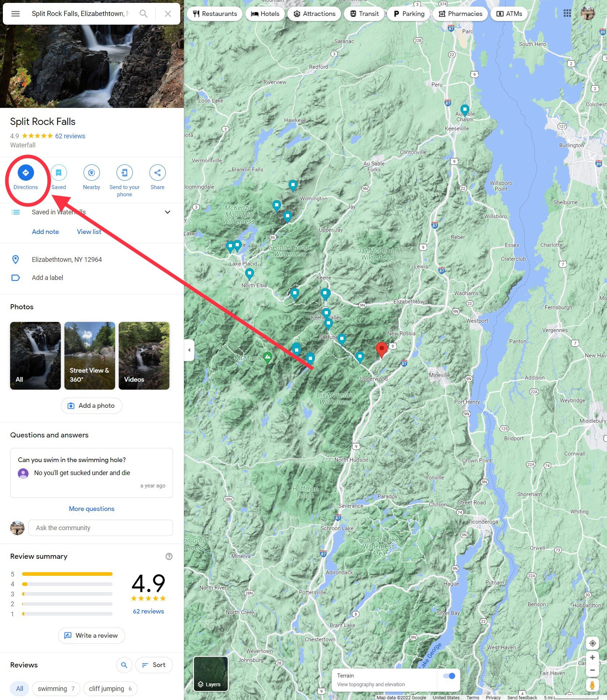This screenshot has width=607, height=700.
Task: Show your location on the map
Action: point(593,643)
